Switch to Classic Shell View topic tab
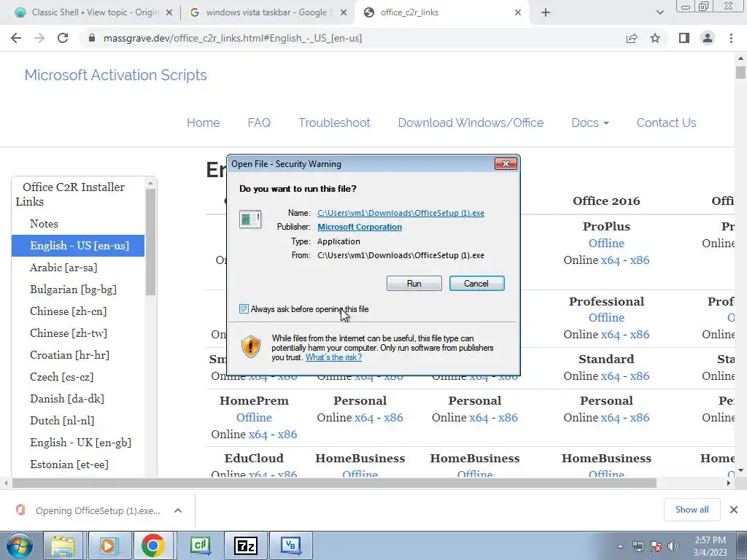This screenshot has width=747, height=560. tap(94, 12)
